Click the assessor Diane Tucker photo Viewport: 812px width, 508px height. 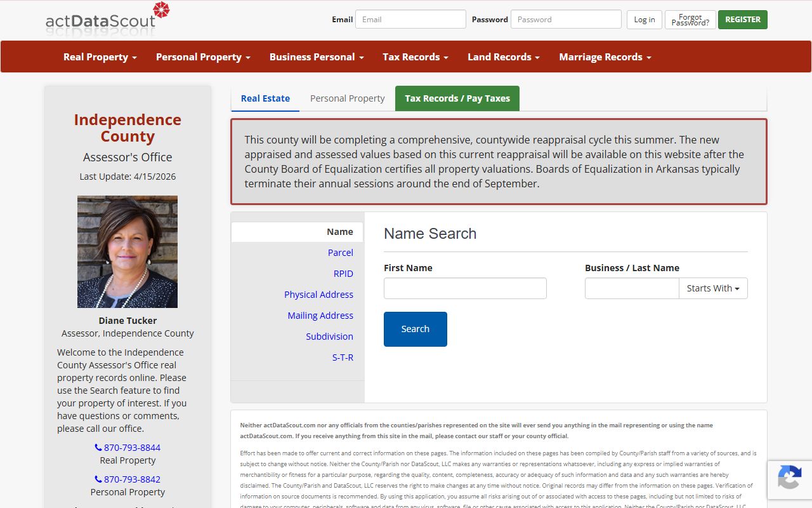[x=128, y=251]
